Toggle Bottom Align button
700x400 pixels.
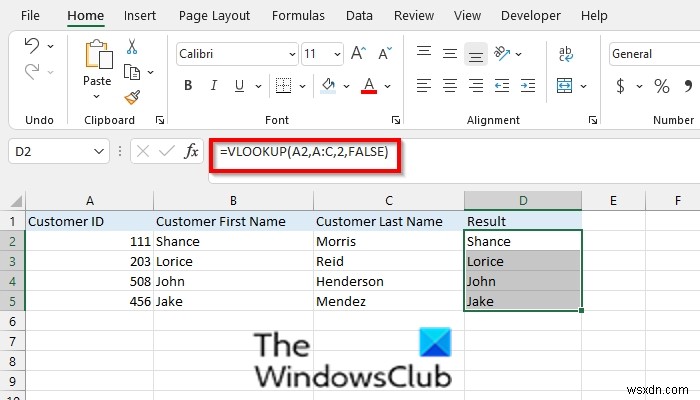coord(475,54)
